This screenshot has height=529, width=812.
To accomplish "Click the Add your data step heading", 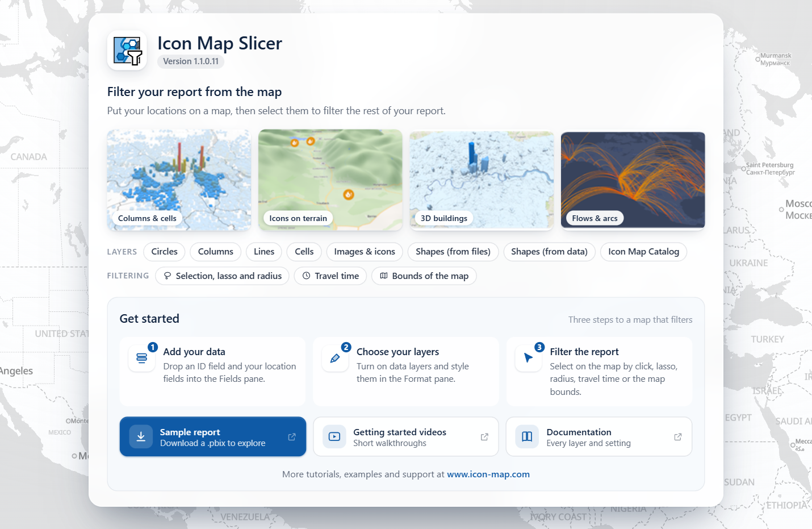I will pos(194,352).
